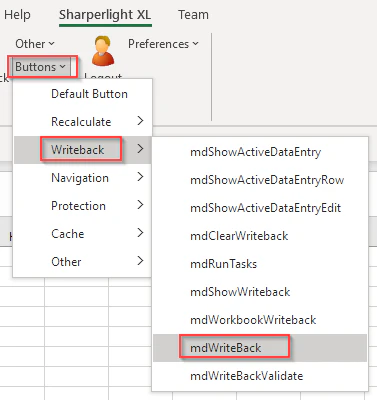Choose mdShowActiveDataEntryRow entry
The image size is (377, 400).
click(260, 180)
